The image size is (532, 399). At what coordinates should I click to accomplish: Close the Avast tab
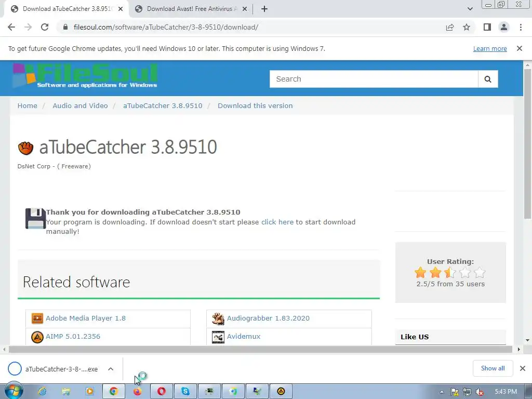tap(245, 9)
